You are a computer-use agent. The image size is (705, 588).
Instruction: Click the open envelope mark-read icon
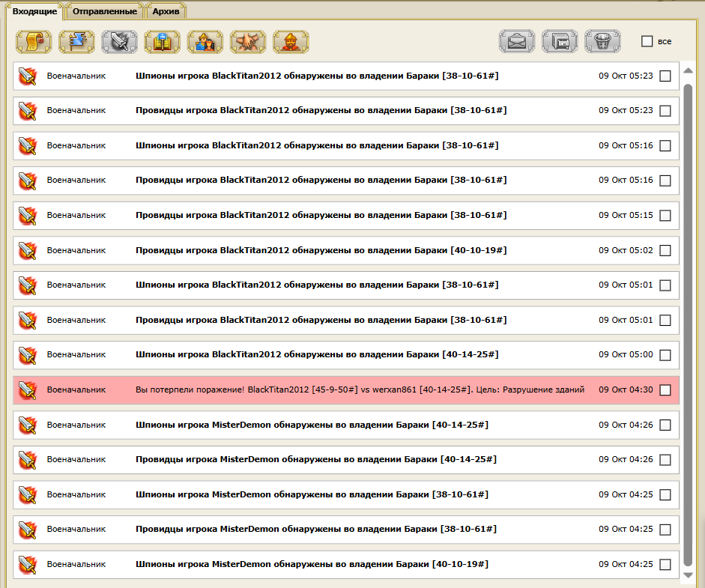tap(517, 41)
